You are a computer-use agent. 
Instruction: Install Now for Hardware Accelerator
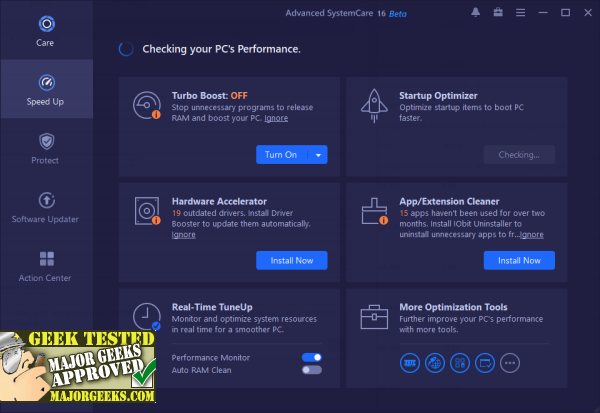292,260
